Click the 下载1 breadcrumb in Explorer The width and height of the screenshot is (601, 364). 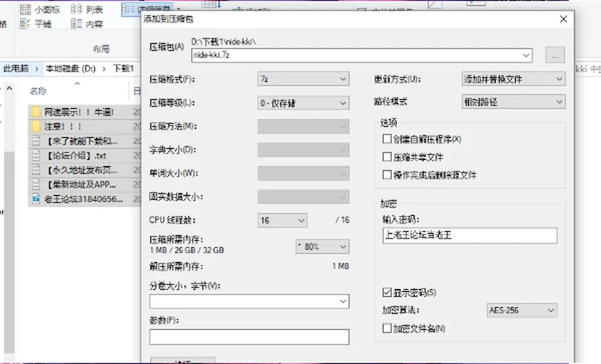[x=123, y=69]
